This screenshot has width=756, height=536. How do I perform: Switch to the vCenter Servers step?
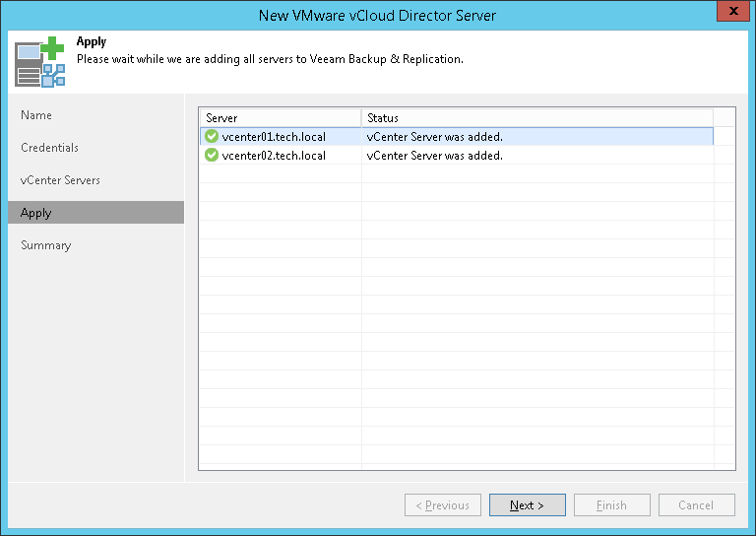(60, 180)
